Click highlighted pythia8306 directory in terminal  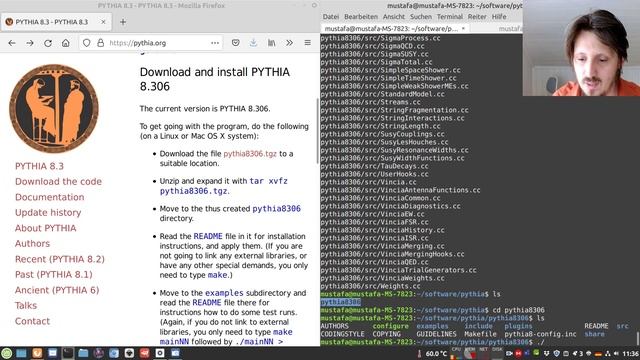tap(340, 302)
